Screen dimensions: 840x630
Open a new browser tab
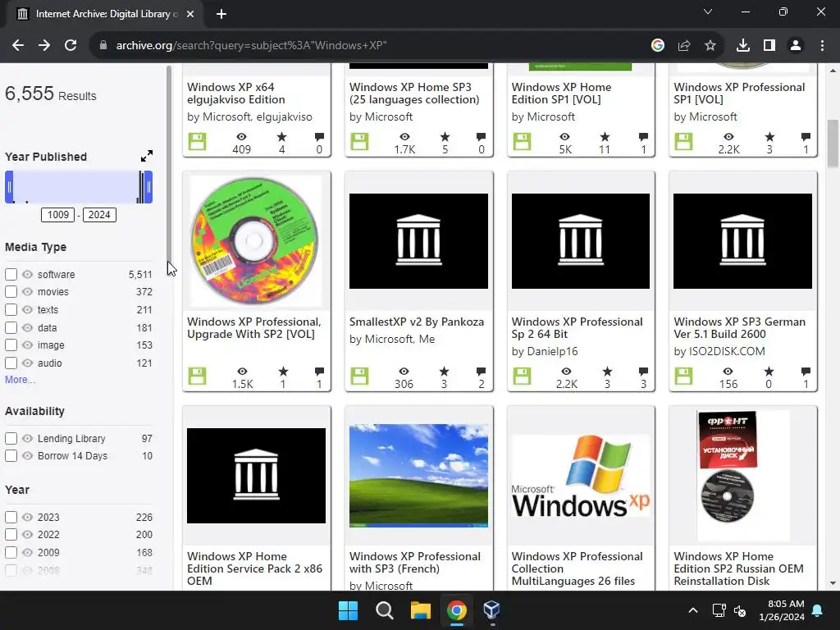[221, 14]
